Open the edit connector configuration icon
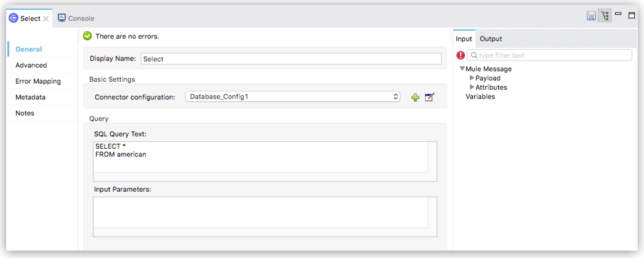 430,97
